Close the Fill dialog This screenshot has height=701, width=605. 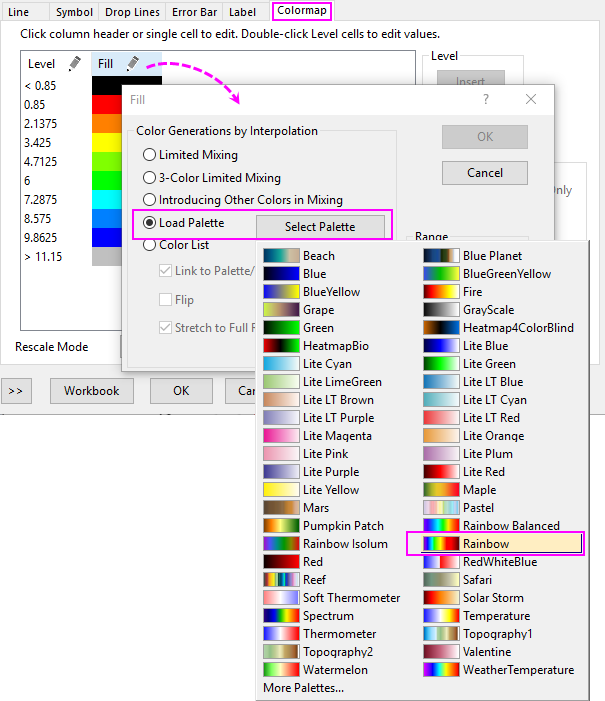pyautogui.click(x=531, y=99)
